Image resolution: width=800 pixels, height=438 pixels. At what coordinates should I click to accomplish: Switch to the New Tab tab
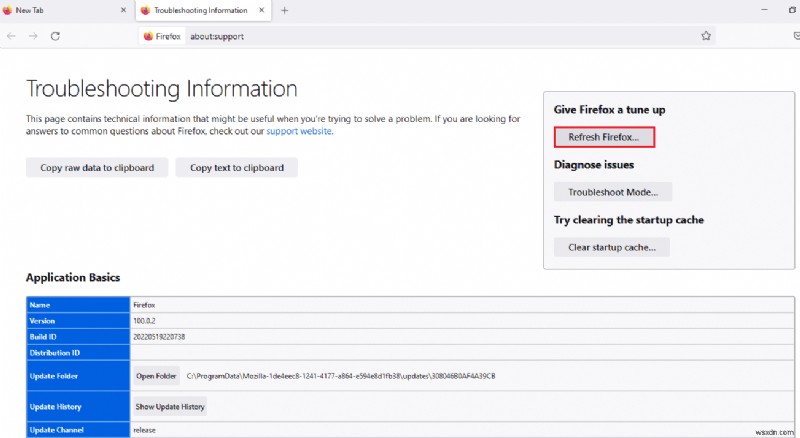click(x=66, y=10)
